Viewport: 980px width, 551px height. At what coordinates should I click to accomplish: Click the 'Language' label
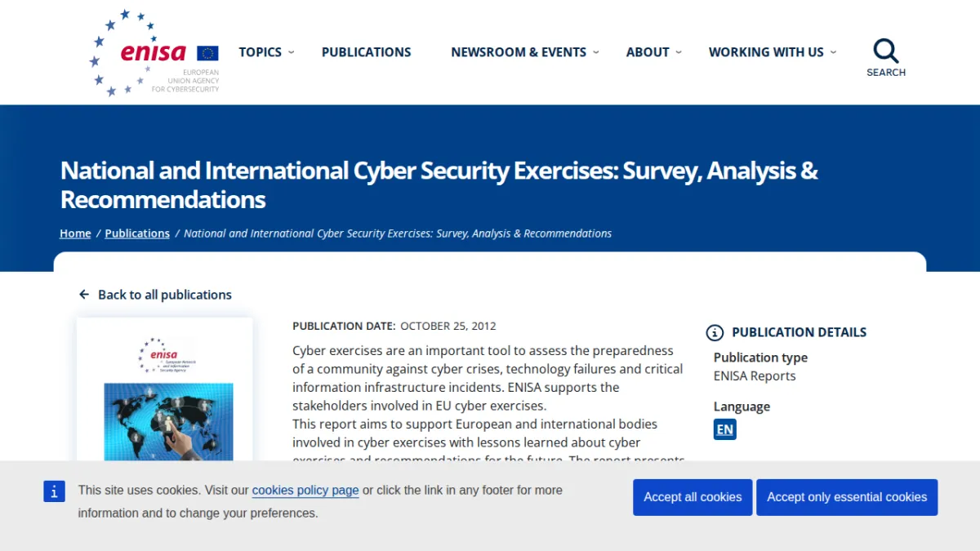pyautogui.click(x=742, y=407)
